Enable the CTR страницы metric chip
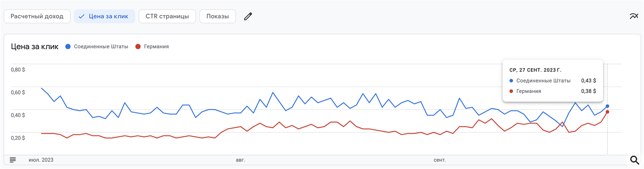 [x=167, y=16]
